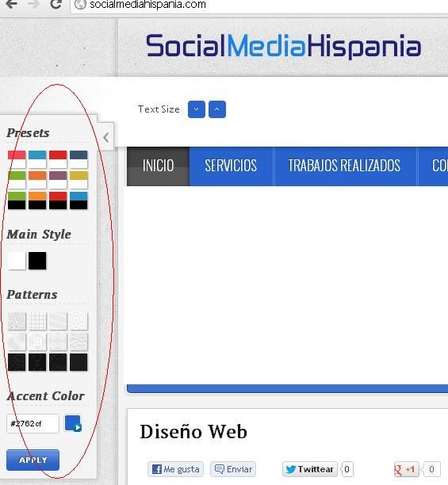Reload the page with refresh icon

(56, 4)
